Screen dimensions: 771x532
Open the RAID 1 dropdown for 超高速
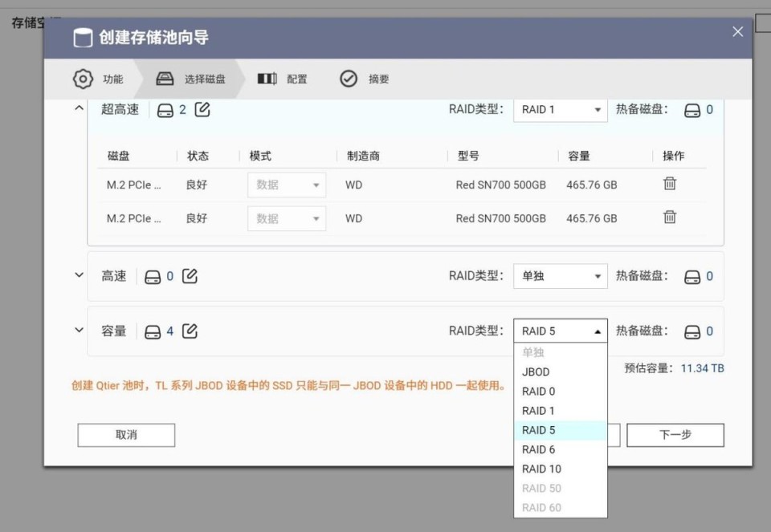(560, 109)
